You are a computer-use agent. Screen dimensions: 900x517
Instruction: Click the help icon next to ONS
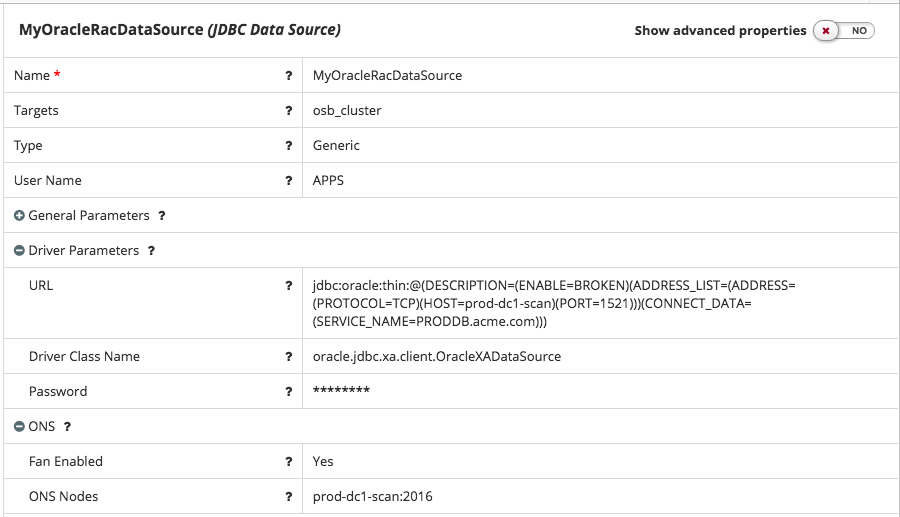[x=67, y=427]
